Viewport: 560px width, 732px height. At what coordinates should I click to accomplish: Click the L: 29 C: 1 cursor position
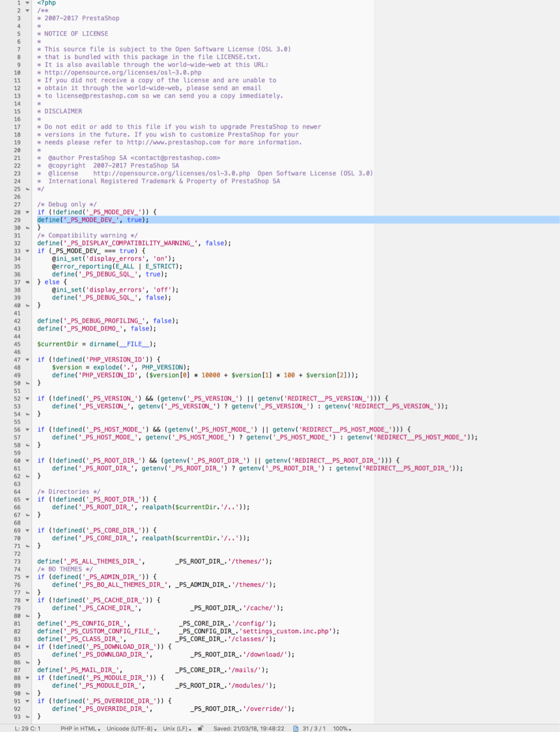pos(27,728)
